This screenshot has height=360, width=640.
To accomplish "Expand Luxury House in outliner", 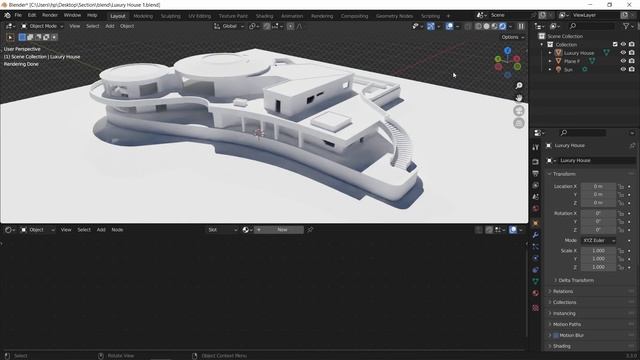I will click(550, 53).
